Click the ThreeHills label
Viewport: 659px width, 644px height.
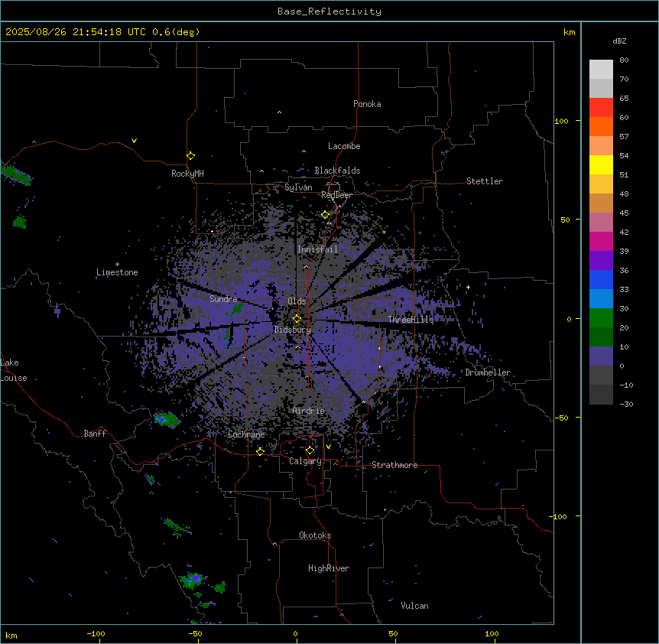[x=411, y=320]
